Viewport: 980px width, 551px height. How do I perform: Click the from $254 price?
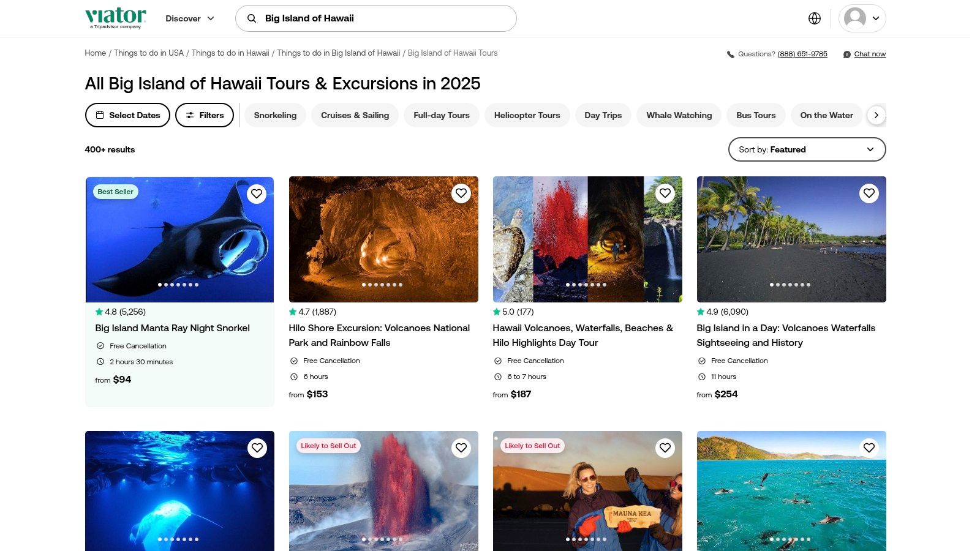click(x=717, y=394)
